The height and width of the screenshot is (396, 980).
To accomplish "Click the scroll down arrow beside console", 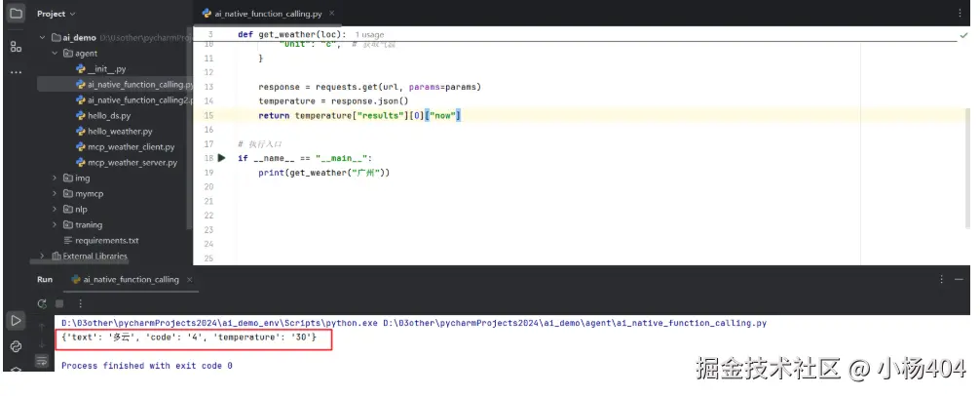I will pyautogui.click(x=42, y=344).
